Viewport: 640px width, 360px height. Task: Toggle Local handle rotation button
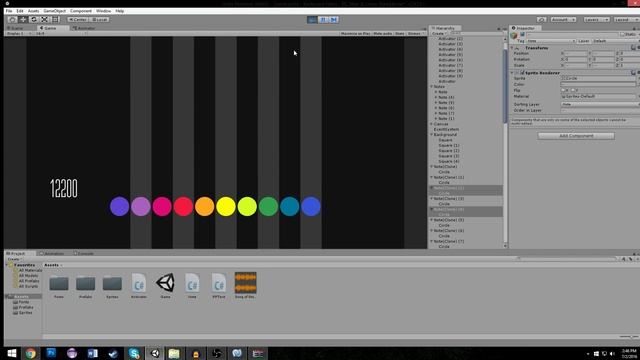pos(99,19)
